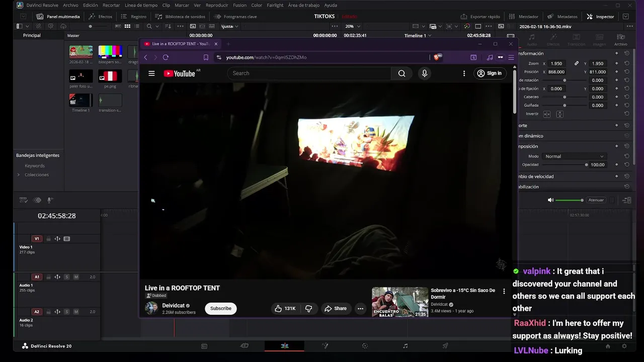Reload the browser page

166,57
